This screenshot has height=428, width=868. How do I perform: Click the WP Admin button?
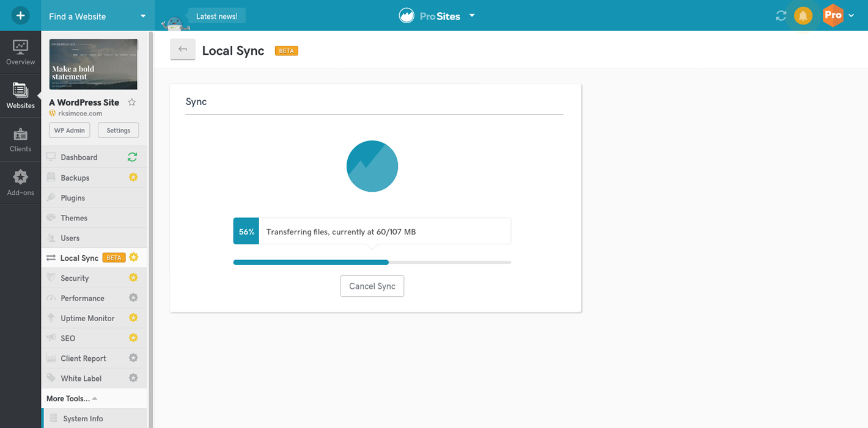69,130
